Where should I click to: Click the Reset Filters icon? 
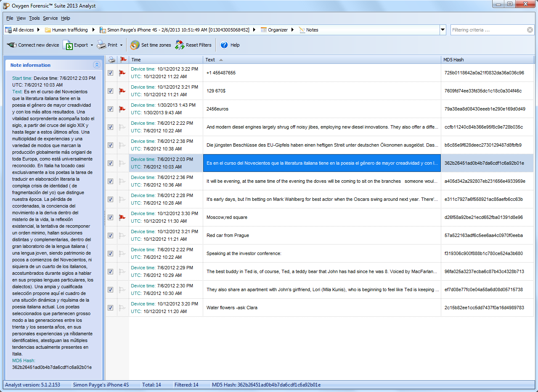tap(180, 45)
